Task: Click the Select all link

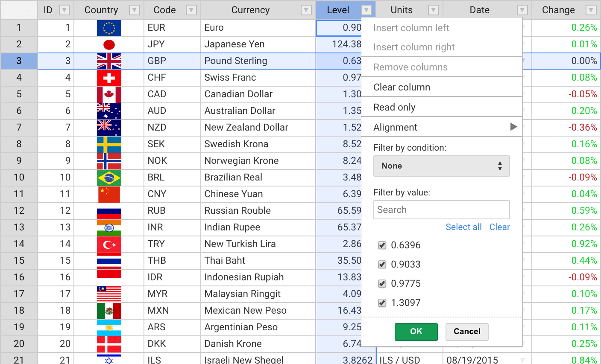Action: click(x=463, y=227)
